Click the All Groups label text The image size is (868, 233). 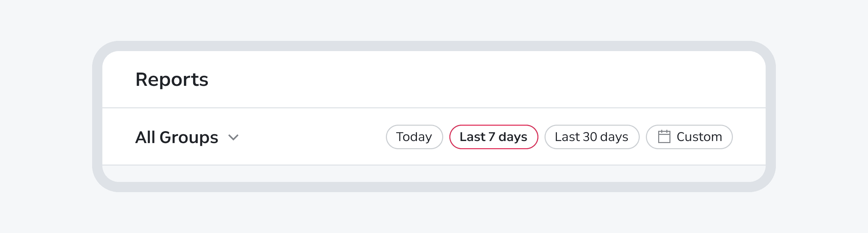pos(176,137)
